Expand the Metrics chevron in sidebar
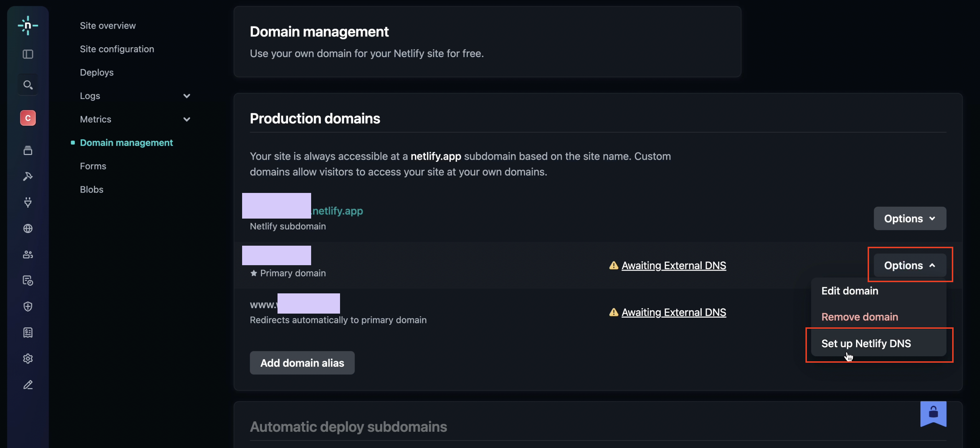This screenshot has width=980, height=448. [186, 120]
